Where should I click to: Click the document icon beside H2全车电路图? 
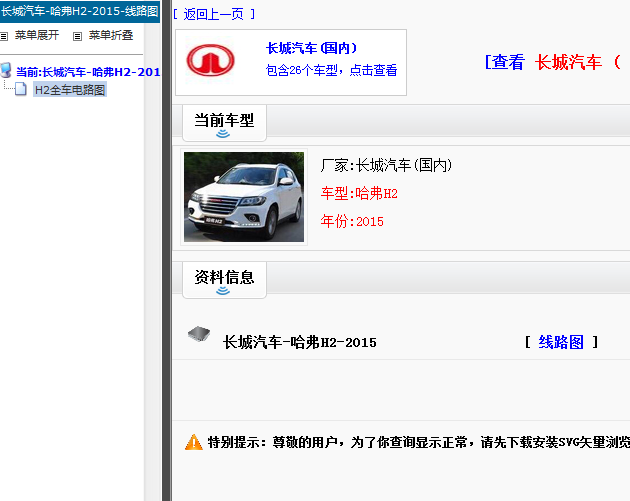[x=21, y=89]
